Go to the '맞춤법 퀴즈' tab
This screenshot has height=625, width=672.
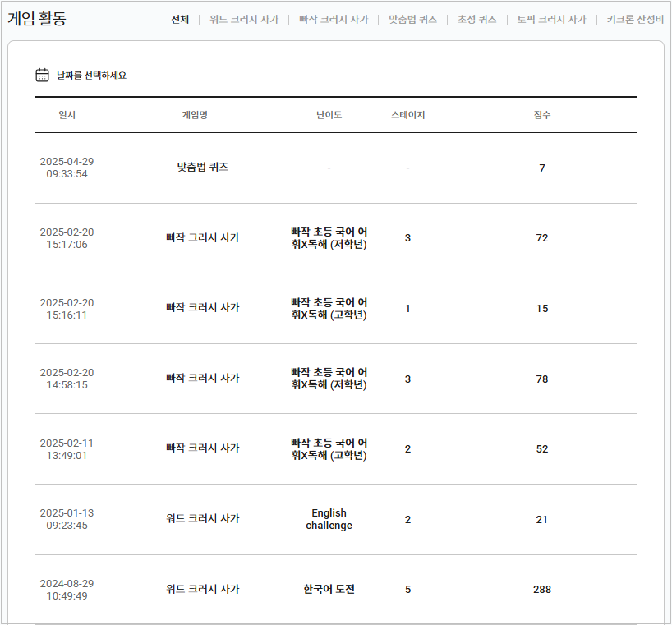[x=412, y=19]
